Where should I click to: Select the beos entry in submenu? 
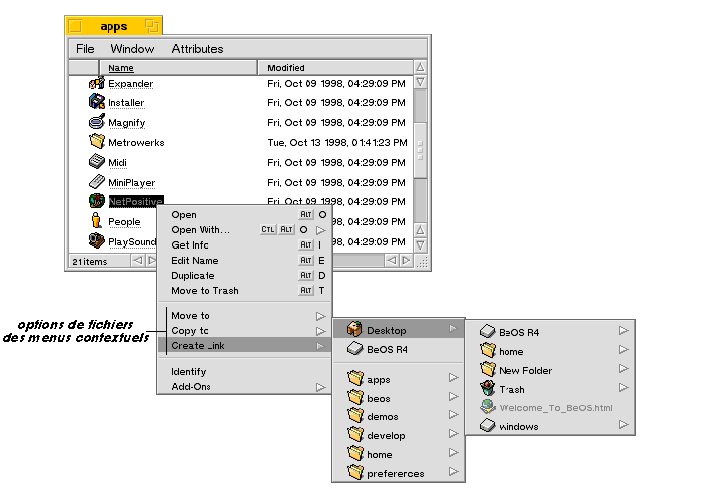(x=399, y=398)
